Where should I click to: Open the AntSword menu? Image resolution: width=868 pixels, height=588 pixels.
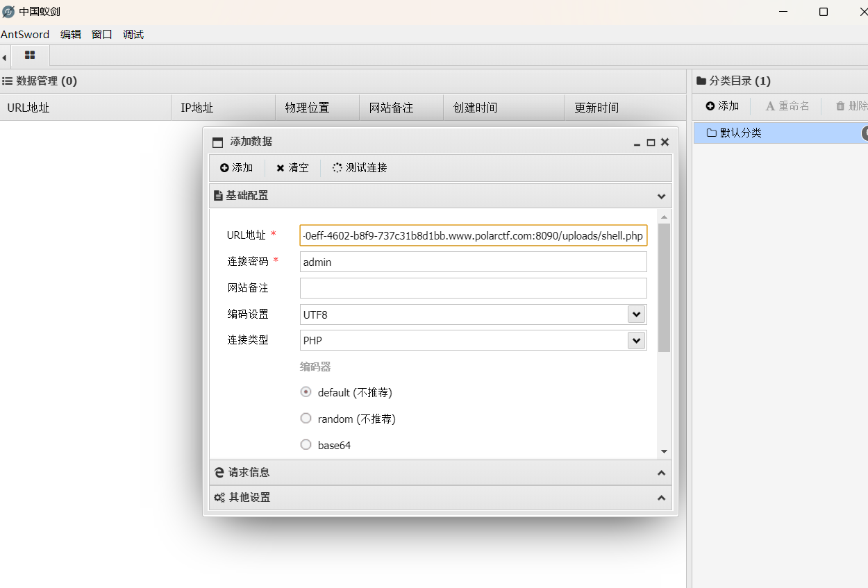(25, 34)
